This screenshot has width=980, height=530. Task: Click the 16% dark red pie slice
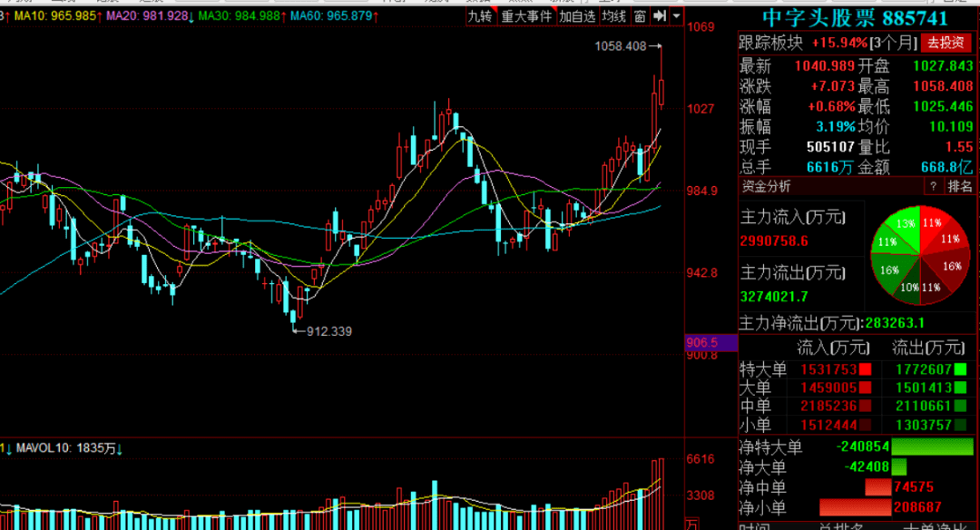point(951,267)
